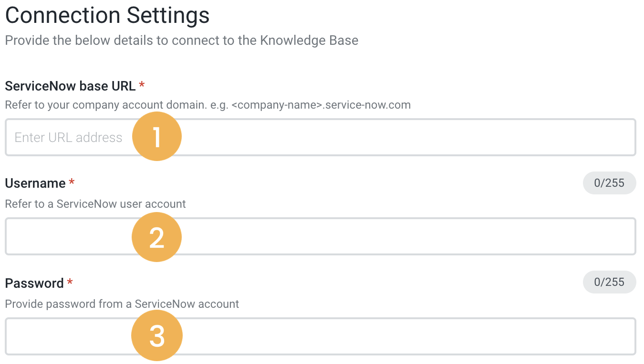
Task: Click the orange step 2 badge
Action: (x=156, y=237)
